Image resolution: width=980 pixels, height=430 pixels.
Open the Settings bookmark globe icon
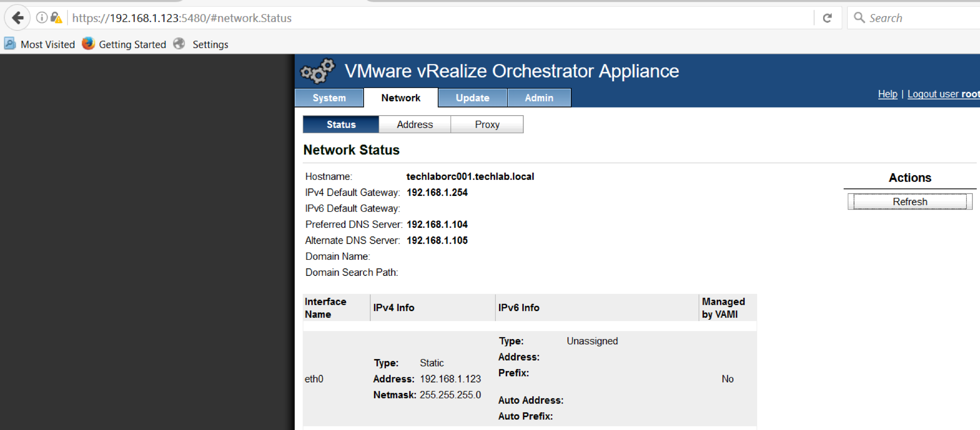(x=179, y=44)
